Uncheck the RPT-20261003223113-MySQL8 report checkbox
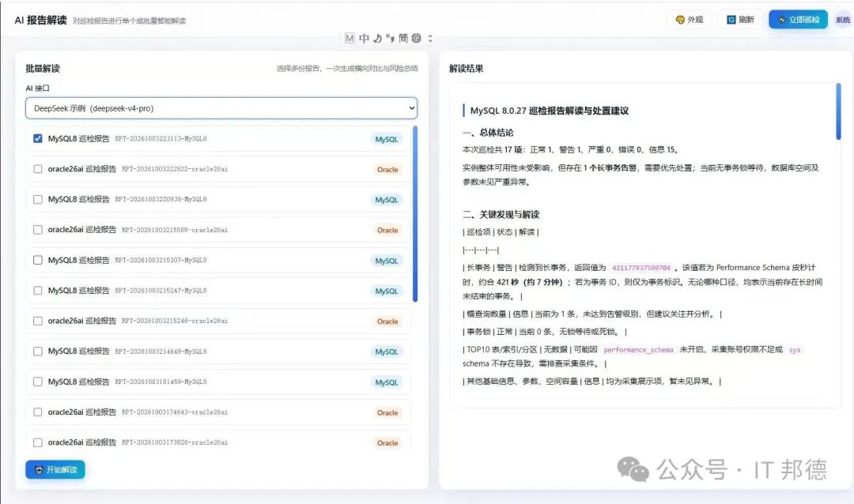This screenshot has height=504, width=854. pyautogui.click(x=38, y=139)
